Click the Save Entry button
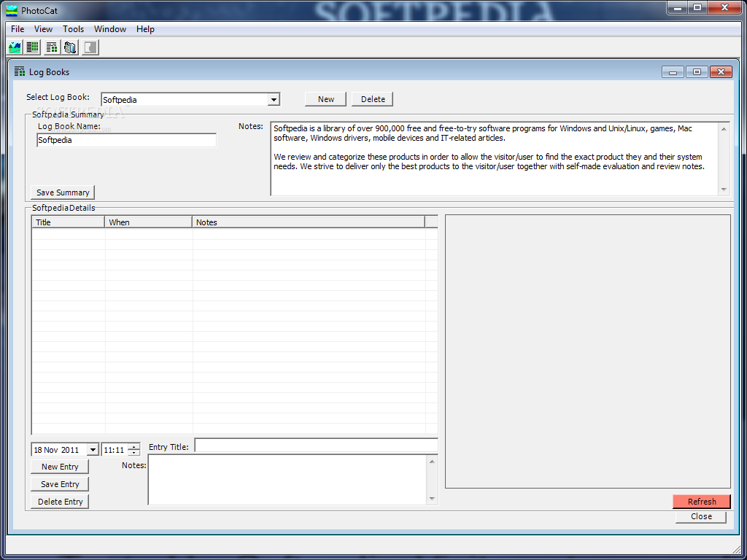 (x=60, y=484)
